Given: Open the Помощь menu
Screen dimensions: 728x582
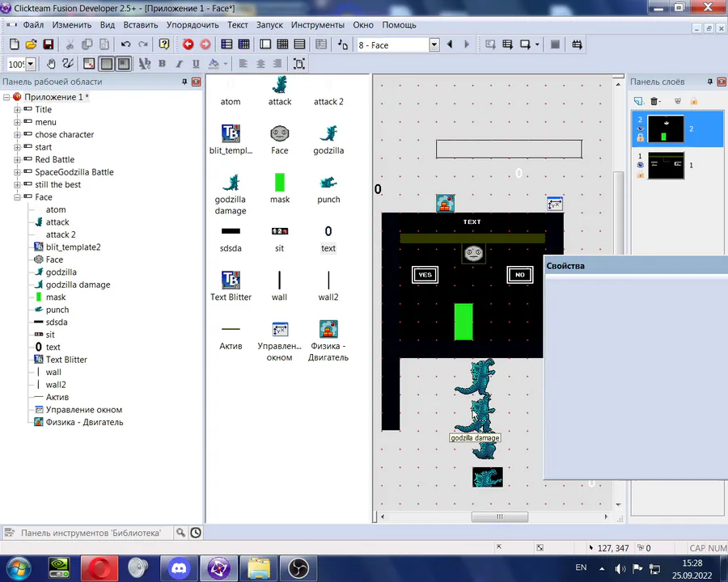Looking at the screenshot, I should pyautogui.click(x=399, y=25).
